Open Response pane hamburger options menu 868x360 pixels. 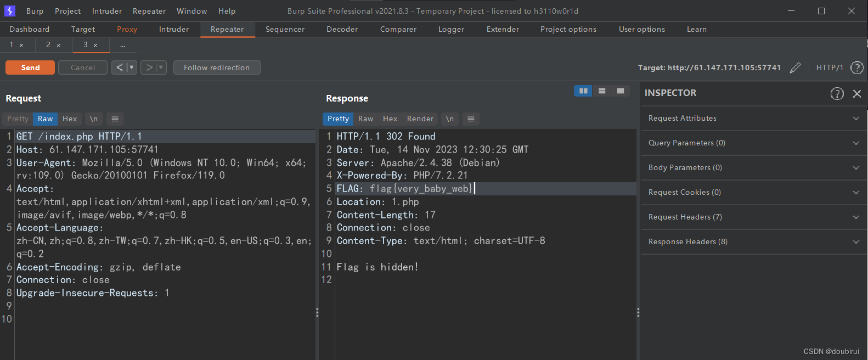[x=471, y=119]
